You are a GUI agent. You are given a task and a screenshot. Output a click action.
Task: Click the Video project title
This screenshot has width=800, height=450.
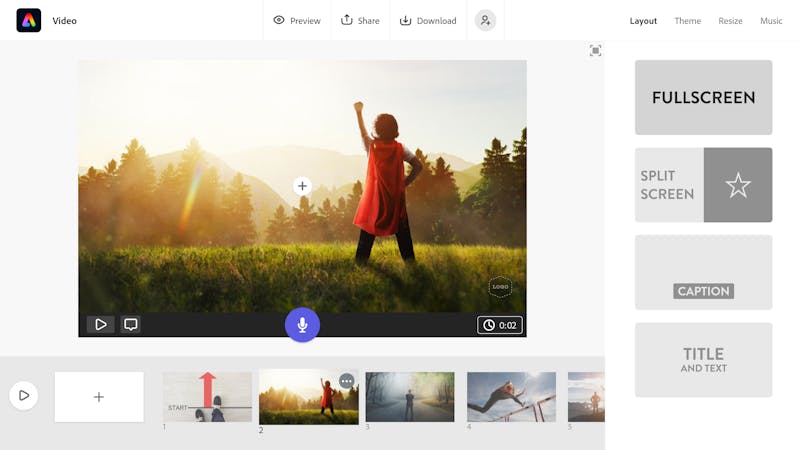64,21
